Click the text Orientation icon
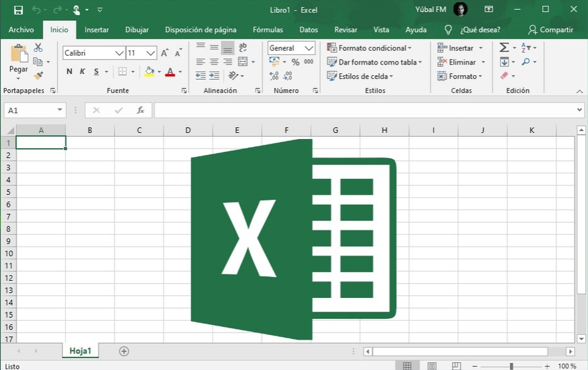Viewport: 588px width, 370px height. click(234, 76)
